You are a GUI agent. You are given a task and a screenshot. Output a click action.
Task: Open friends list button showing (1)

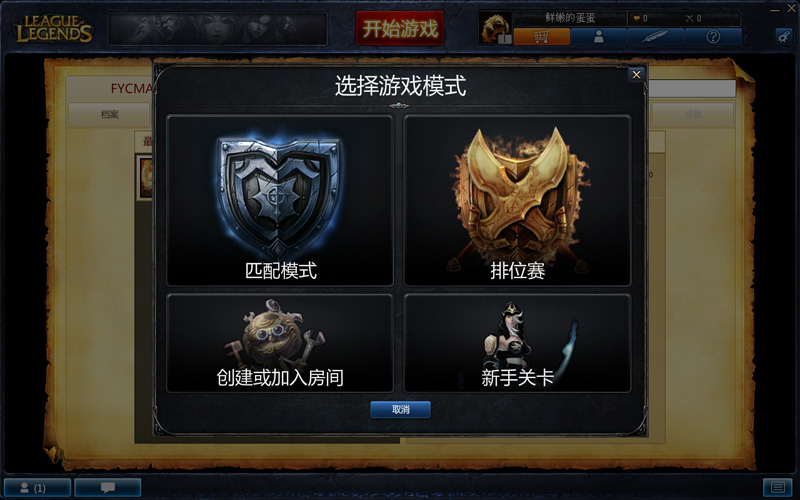click(37, 488)
